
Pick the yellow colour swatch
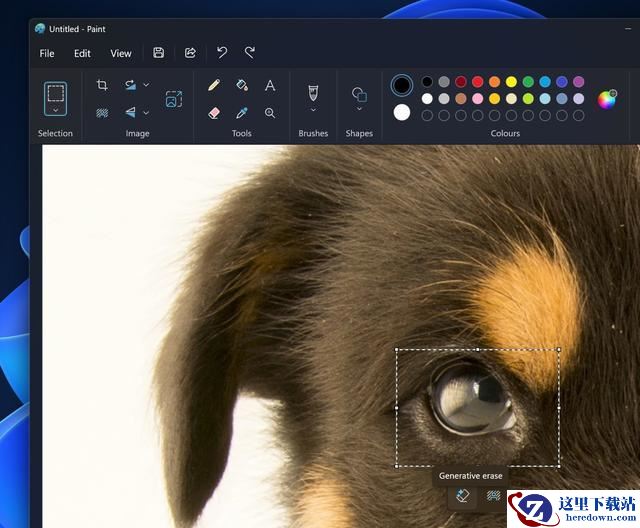click(x=511, y=82)
